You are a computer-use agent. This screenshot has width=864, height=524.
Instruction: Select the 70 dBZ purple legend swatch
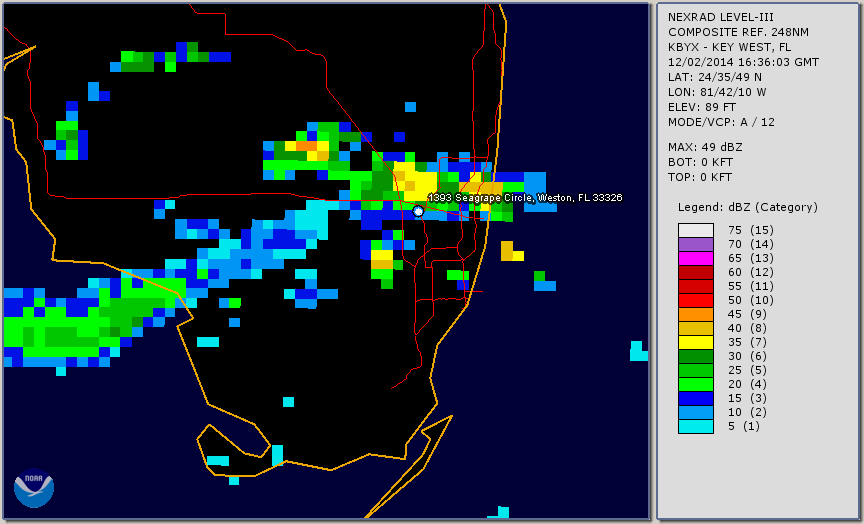(695, 244)
